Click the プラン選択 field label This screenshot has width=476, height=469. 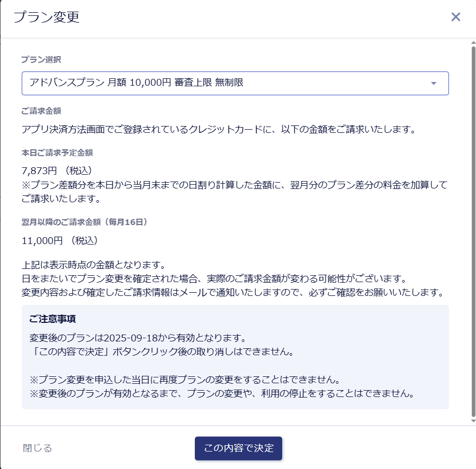[x=41, y=59]
